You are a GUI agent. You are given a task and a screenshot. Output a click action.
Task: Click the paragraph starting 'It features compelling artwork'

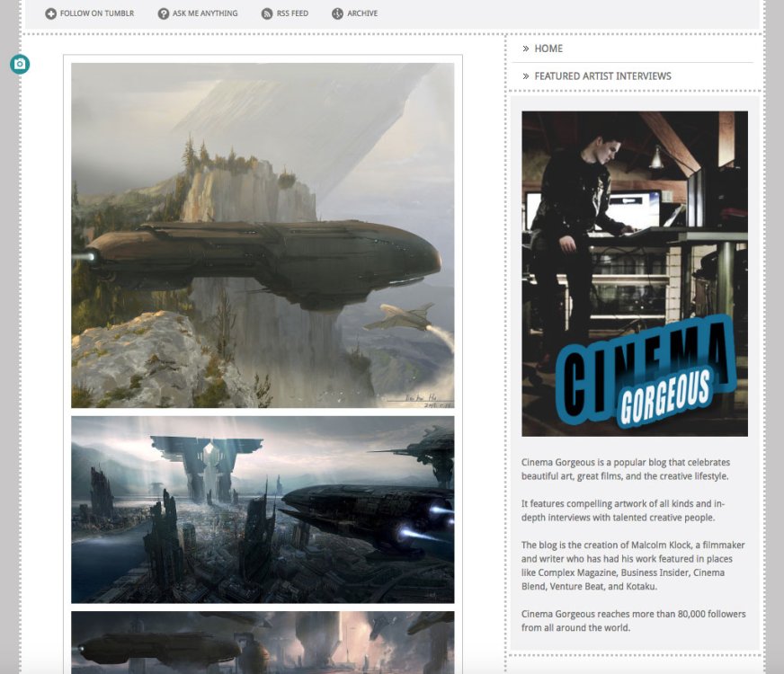pyautogui.click(x=623, y=510)
